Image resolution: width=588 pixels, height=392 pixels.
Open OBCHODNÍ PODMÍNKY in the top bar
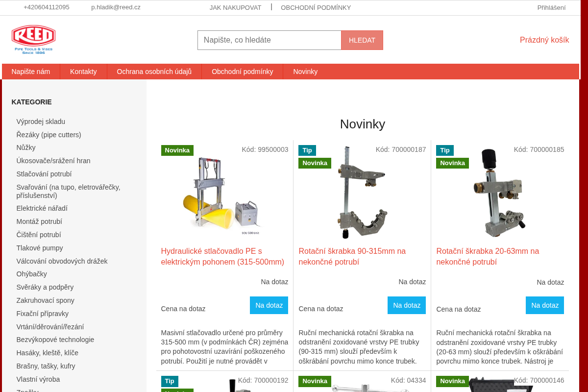[x=316, y=7]
